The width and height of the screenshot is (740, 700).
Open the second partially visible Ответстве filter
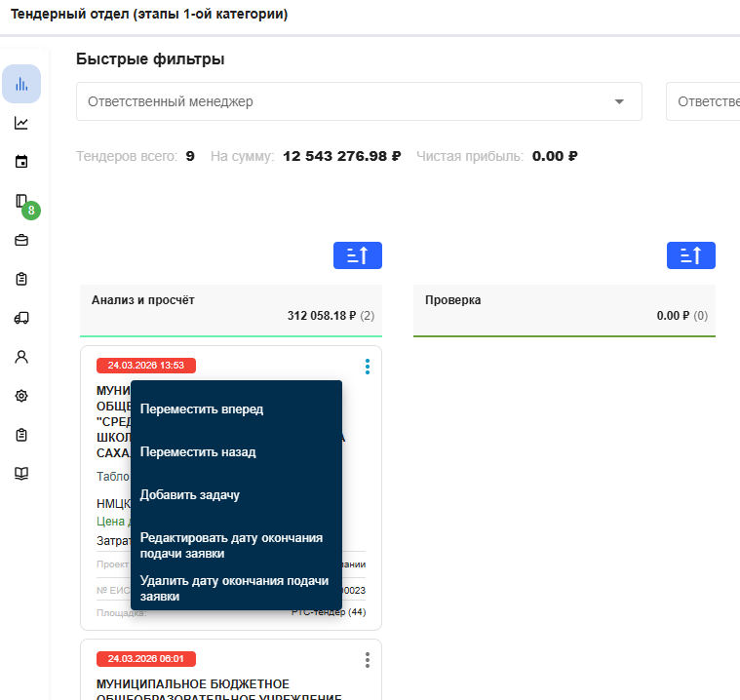tap(703, 101)
